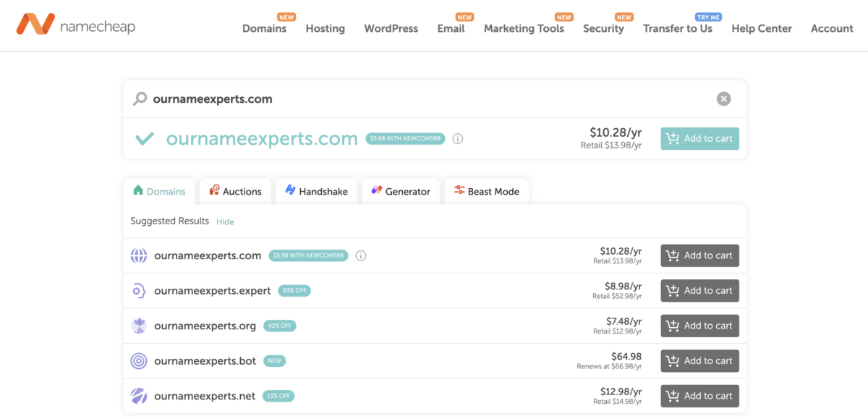Switch to the Auctions tab
The height and width of the screenshot is (419, 868).
(235, 191)
